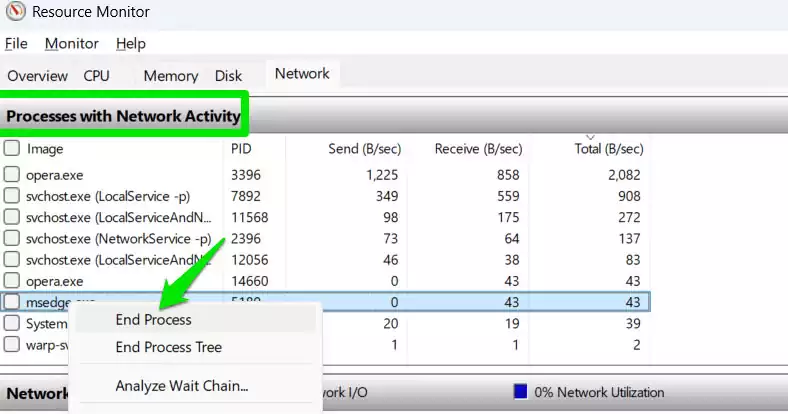The height and width of the screenshot is (414, 788).
Task: Select End Process Tree option
Action: [169, 347]
